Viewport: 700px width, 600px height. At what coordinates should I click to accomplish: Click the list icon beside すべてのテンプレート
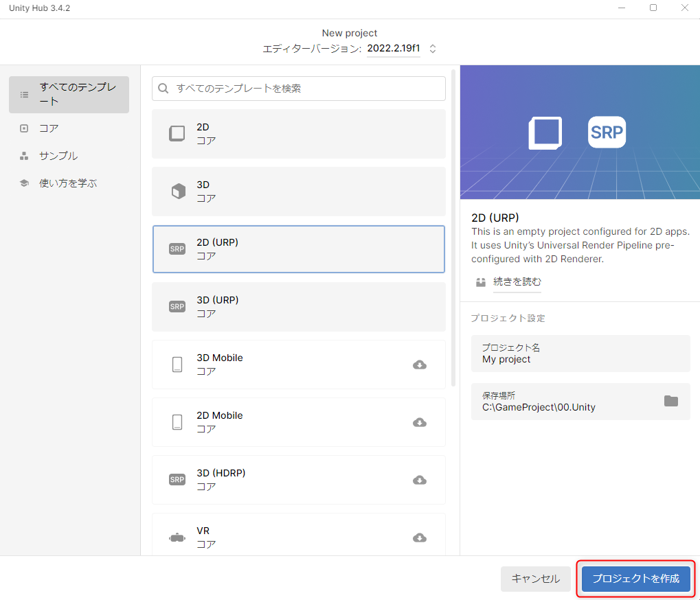(24, 95)
